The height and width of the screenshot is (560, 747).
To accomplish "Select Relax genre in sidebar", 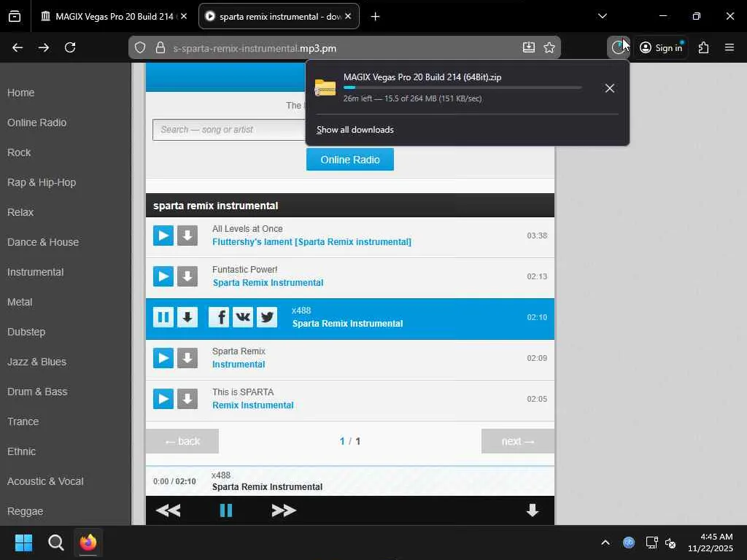I will tap(20, 212).
